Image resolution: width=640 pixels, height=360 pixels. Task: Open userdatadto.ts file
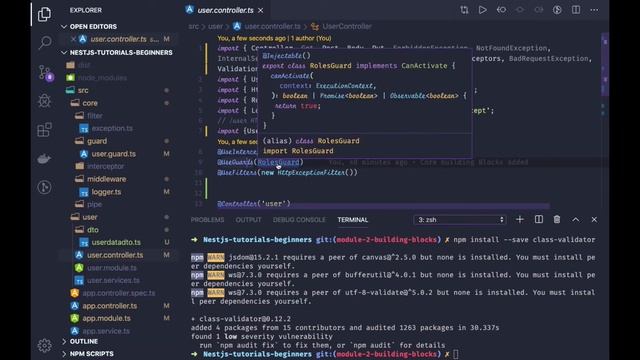[116, 242]
